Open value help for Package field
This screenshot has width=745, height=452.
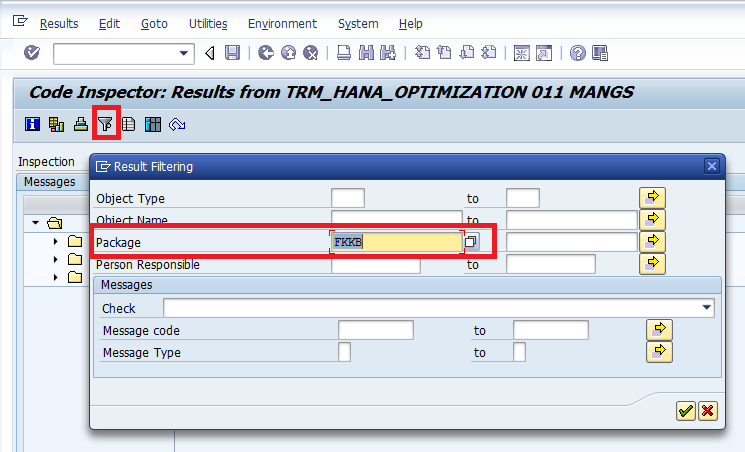[471, 242]
